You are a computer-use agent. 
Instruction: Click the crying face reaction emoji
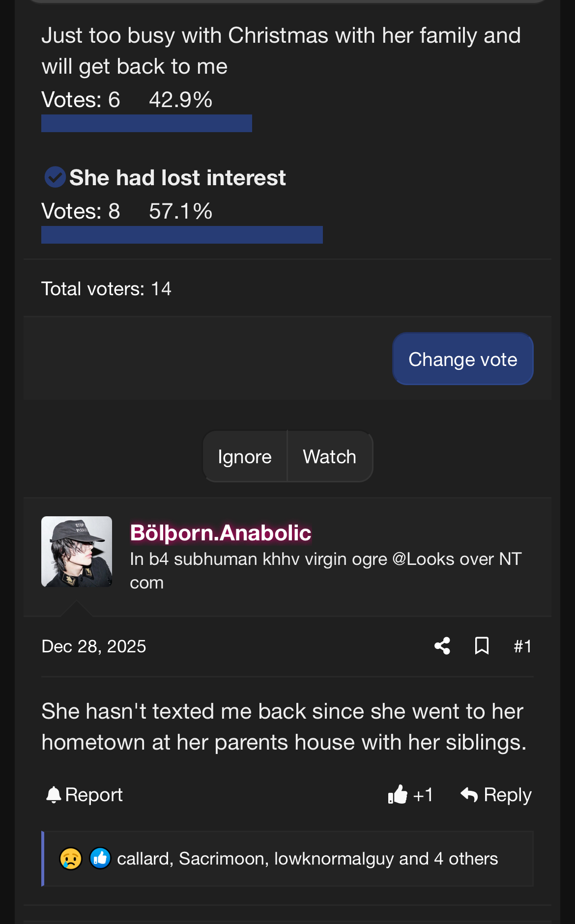(x=71, y=859)
